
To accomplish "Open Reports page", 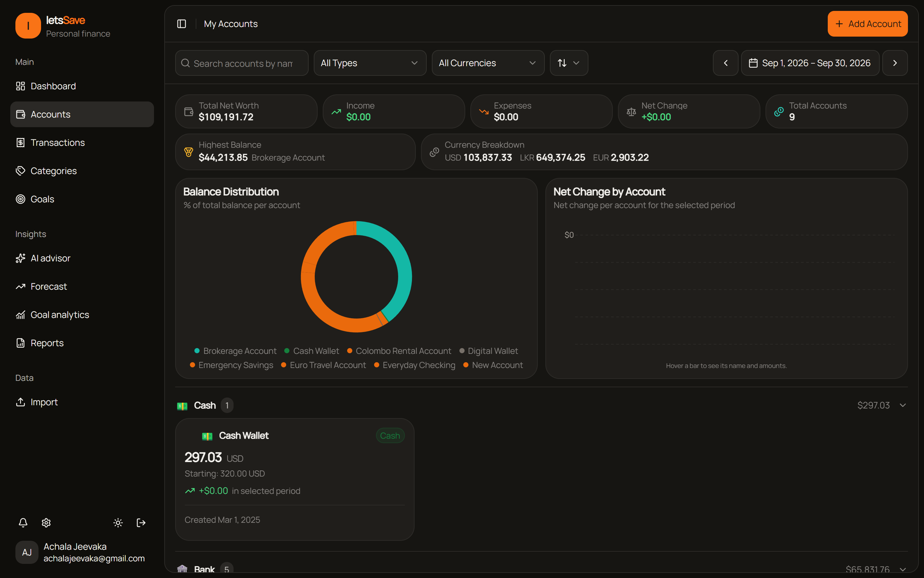I will (82, 343).
